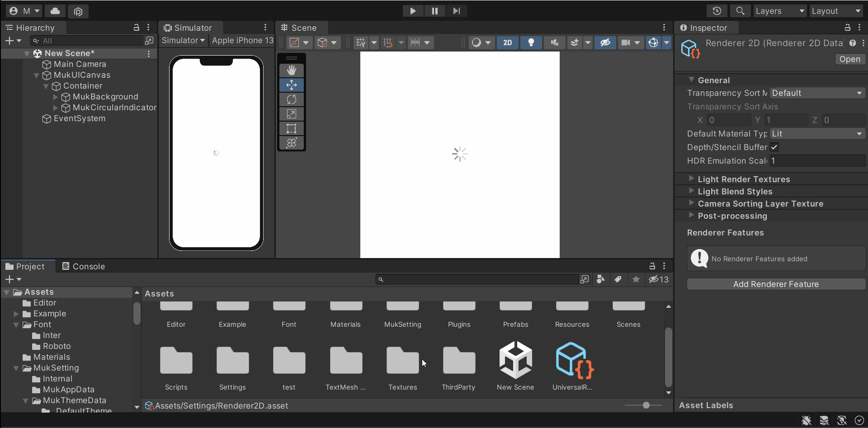Toggle Inspector lock icon

[848, 28]
